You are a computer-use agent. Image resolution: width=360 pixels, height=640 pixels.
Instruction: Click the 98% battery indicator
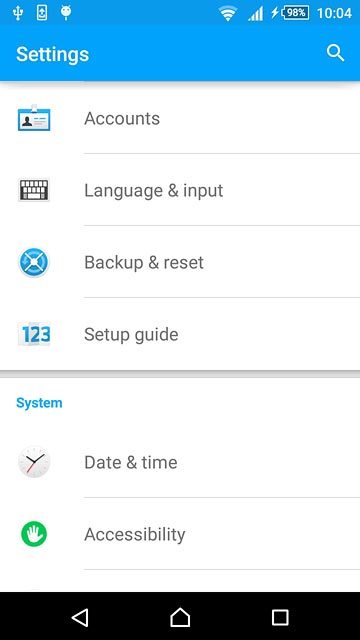point(296,13)
